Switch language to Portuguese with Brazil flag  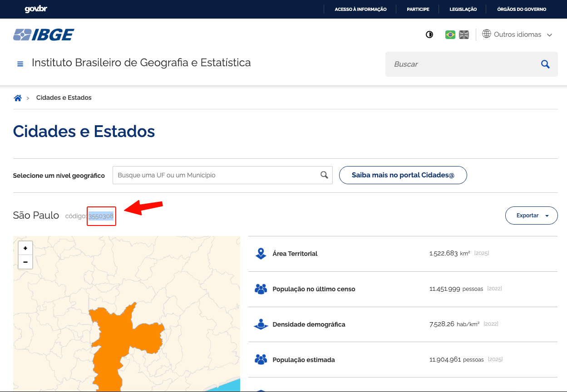[x=450, y=34]
